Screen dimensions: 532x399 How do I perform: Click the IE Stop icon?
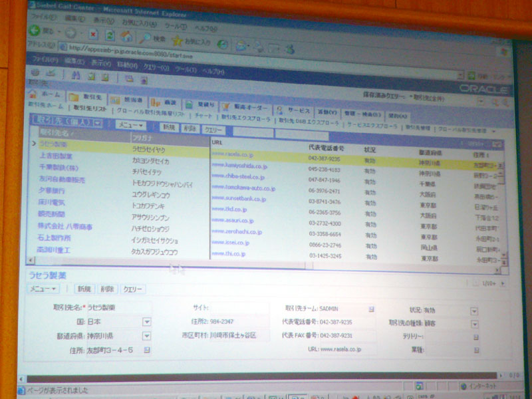tap(93, 35)
